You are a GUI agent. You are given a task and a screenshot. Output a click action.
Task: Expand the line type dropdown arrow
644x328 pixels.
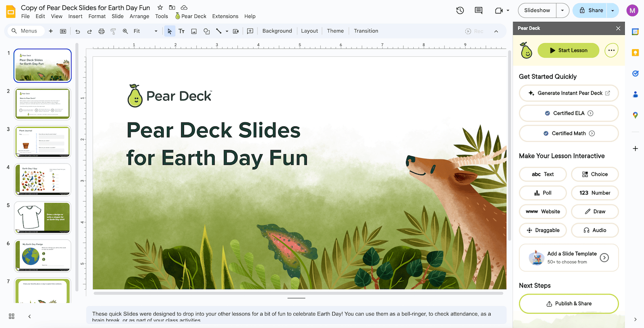[x=227, y=31]
